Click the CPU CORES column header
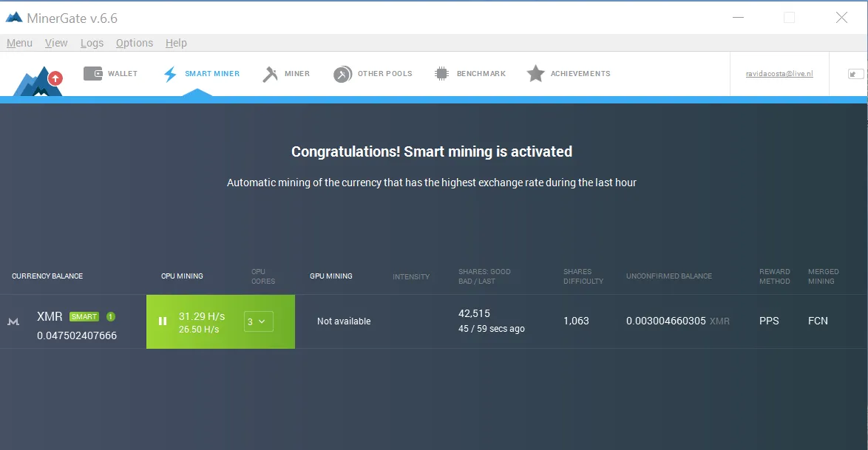This screenshot has height=450, width=868. [x=263, y=276]
